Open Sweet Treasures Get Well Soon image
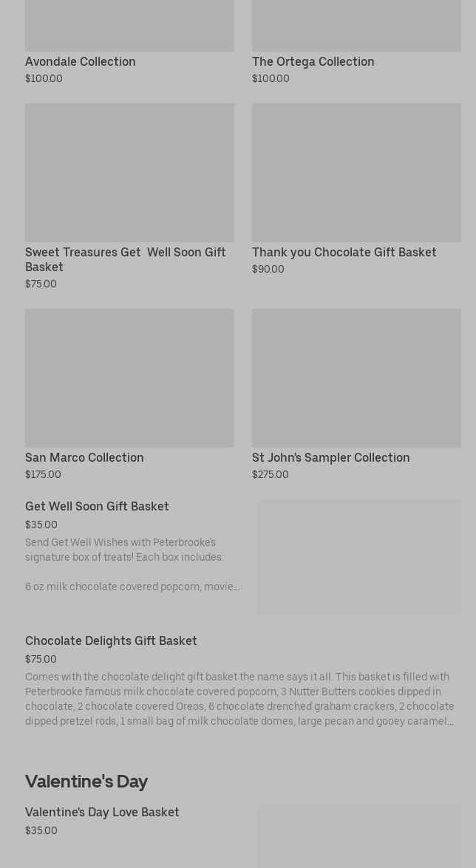476x868 pixels. [129, 173]
